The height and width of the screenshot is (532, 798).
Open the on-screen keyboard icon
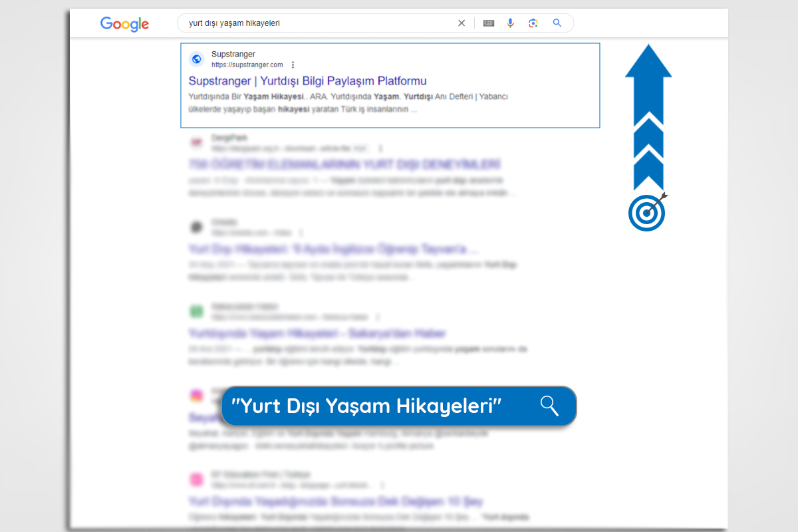pos(489,23)
